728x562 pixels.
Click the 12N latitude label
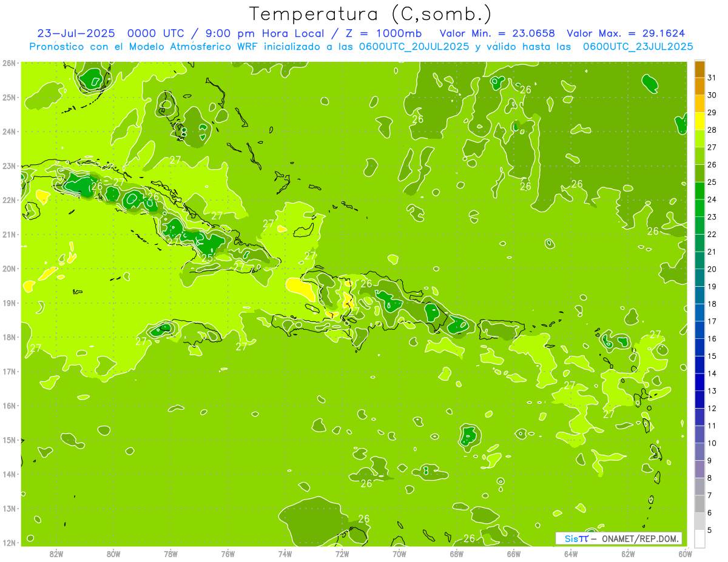(8, 542)
